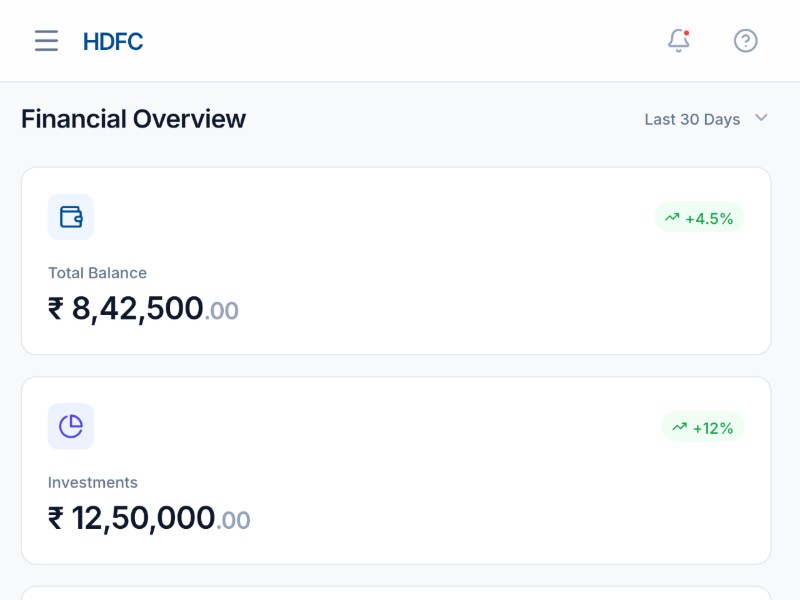Open the notifications bell

point(679,41)
